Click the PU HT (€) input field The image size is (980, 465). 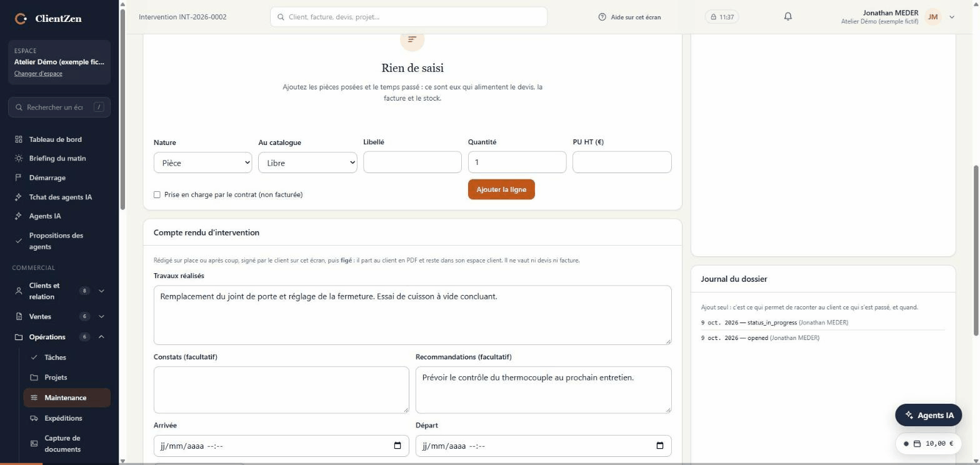pos(622,162)
